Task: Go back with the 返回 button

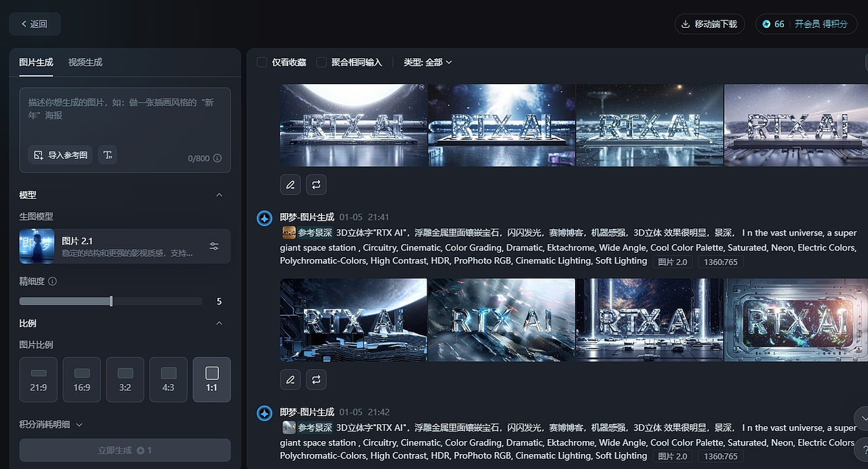Action: [35, 24]
